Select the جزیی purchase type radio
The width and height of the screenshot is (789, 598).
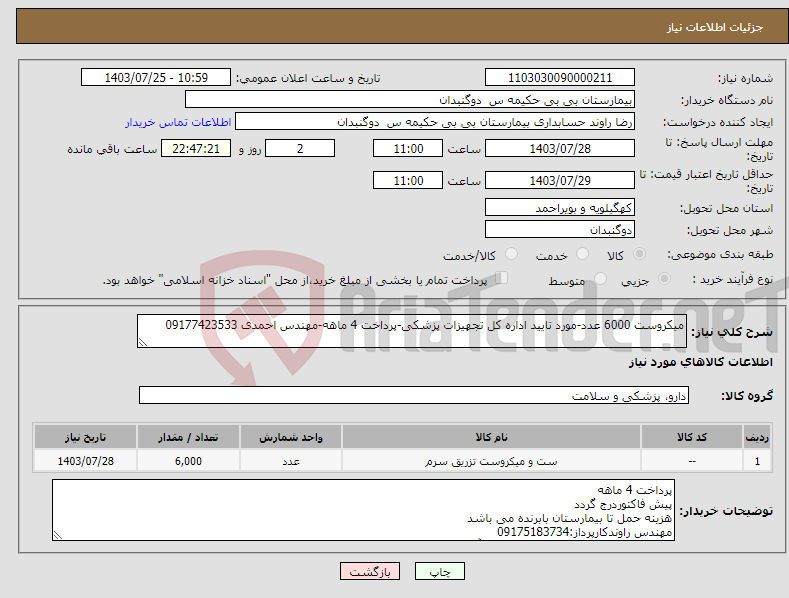pos(664,278)
